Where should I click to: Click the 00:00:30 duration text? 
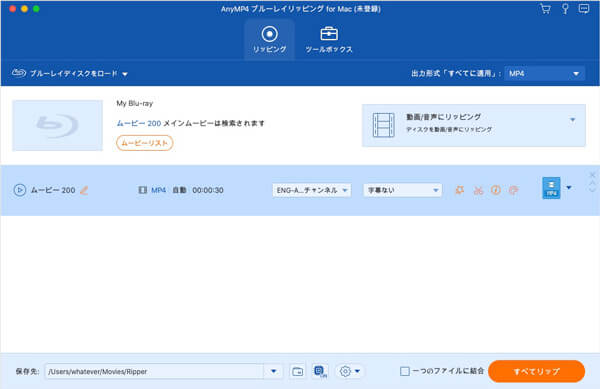208,190
